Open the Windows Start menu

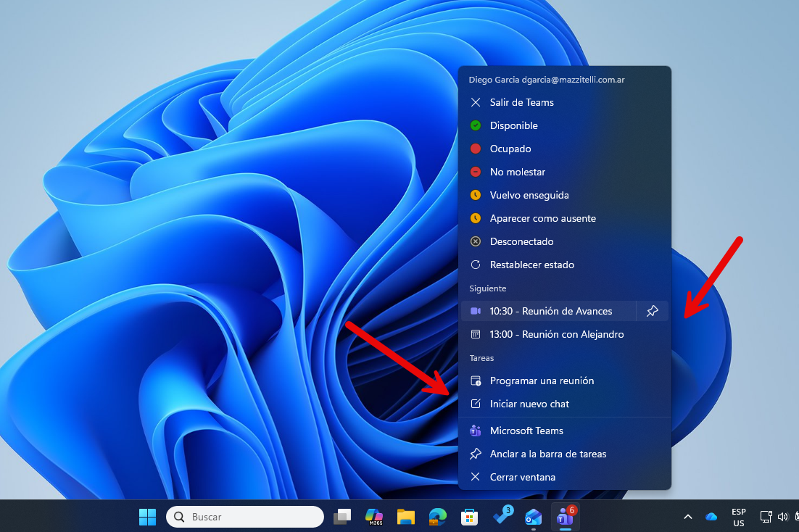[147, 517]
